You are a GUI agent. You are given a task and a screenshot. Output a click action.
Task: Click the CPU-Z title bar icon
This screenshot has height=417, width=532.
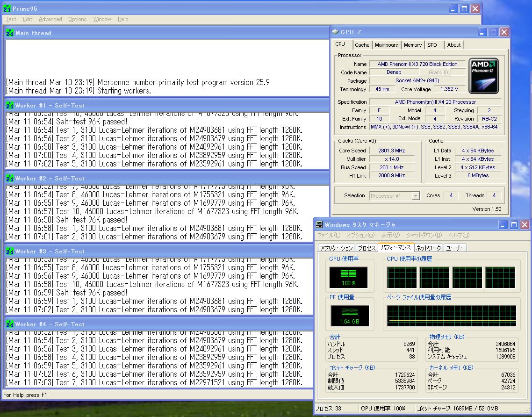(335, 32)
